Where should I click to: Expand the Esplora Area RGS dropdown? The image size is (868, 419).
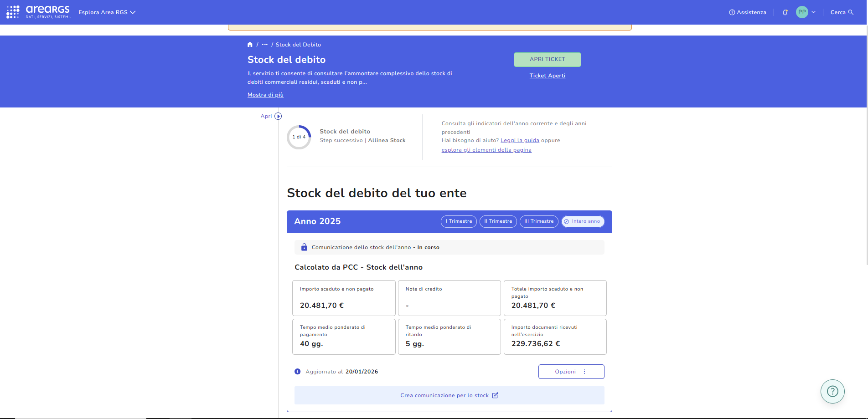click(107, 12)
